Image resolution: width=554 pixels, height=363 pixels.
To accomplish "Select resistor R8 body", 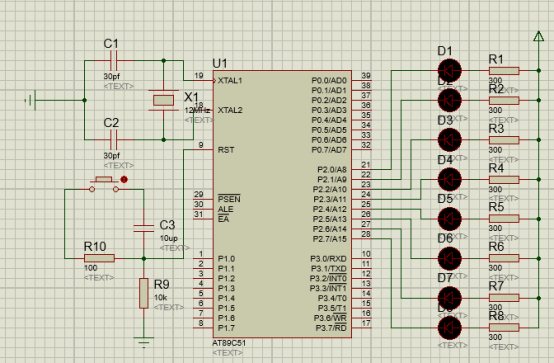I will (504, 328).
